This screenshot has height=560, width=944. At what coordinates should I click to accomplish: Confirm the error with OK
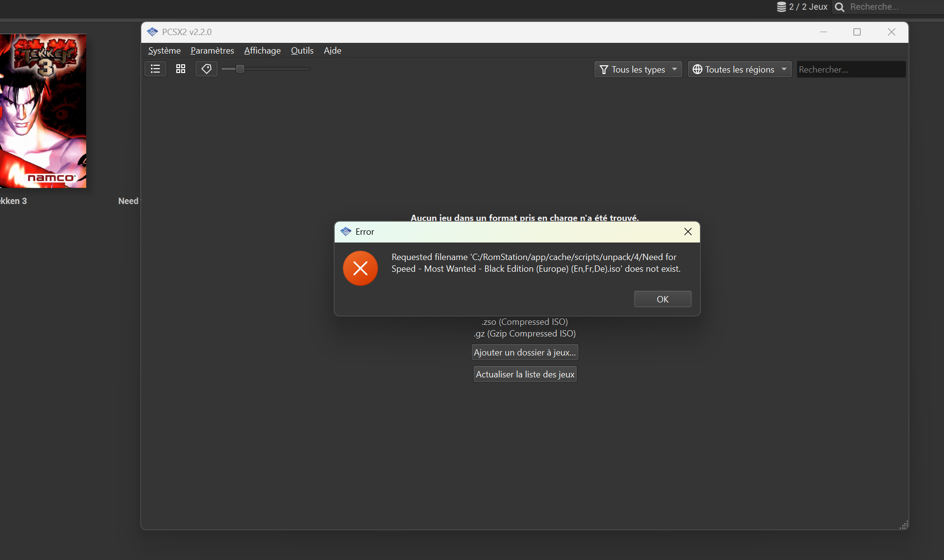tap(662, 299)
